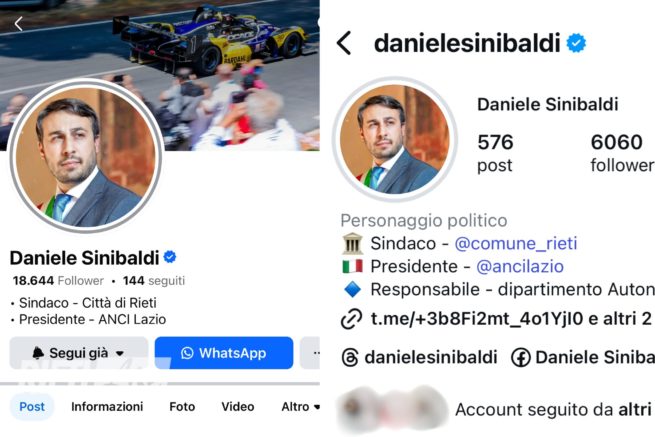This screenshot has width=655, height=437.
Task: Open the Video tab
Action: point(238,407)
